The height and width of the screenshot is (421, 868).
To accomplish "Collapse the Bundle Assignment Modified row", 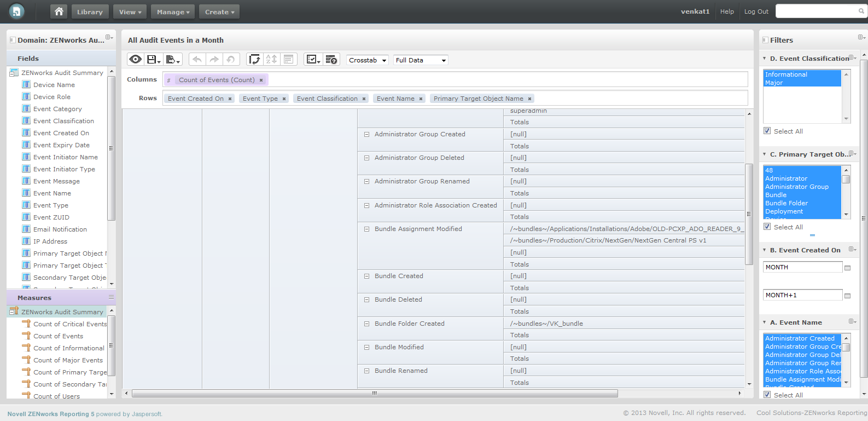I will (366, 229).
